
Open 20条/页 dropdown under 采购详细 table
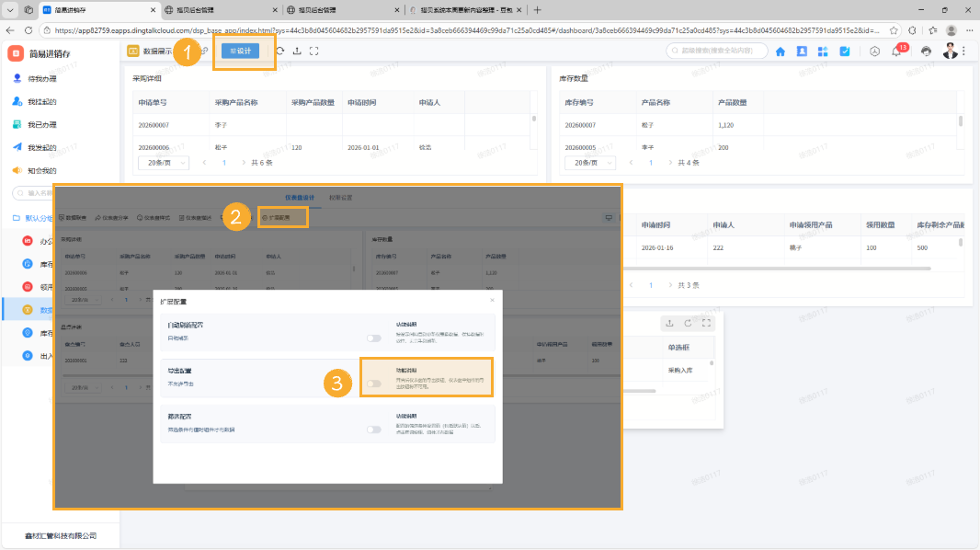tap(164, 163)
